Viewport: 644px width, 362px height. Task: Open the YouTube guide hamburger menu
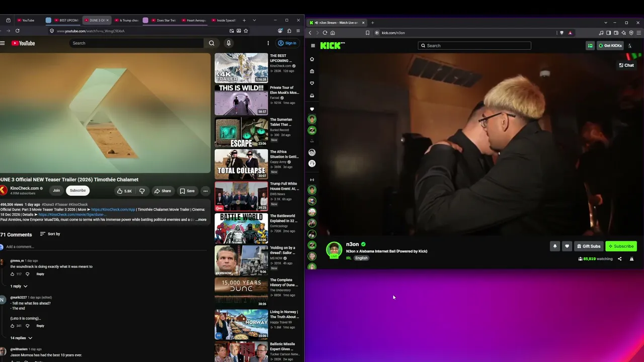tap(3, 43)
